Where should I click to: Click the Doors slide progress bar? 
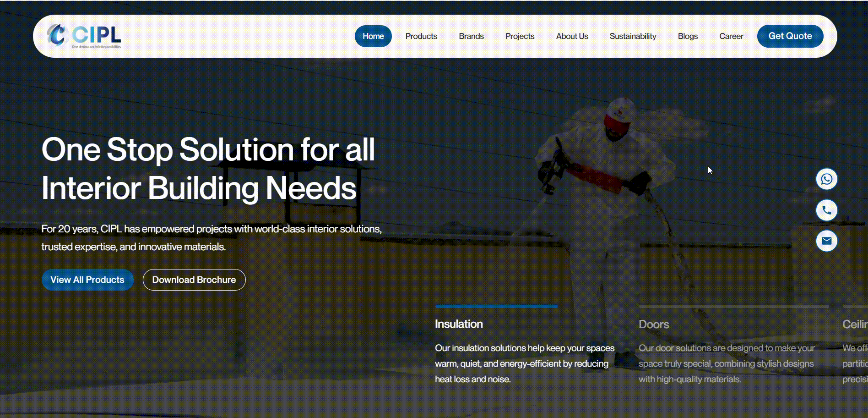pos(733,306)
